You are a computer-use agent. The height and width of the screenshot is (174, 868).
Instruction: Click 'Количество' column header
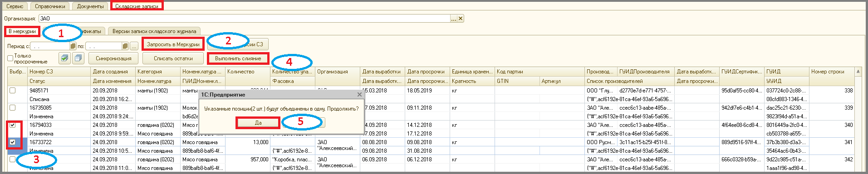tap(248, 72)
